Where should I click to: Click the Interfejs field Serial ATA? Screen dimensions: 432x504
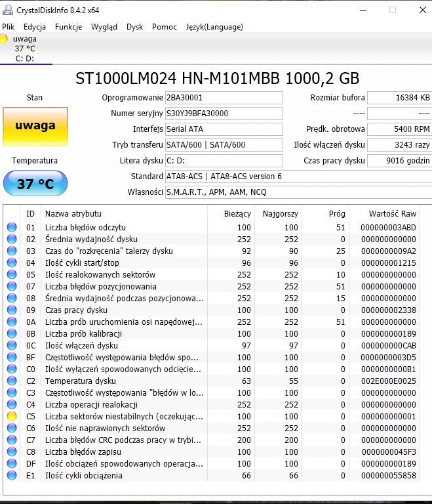[224, 129]
